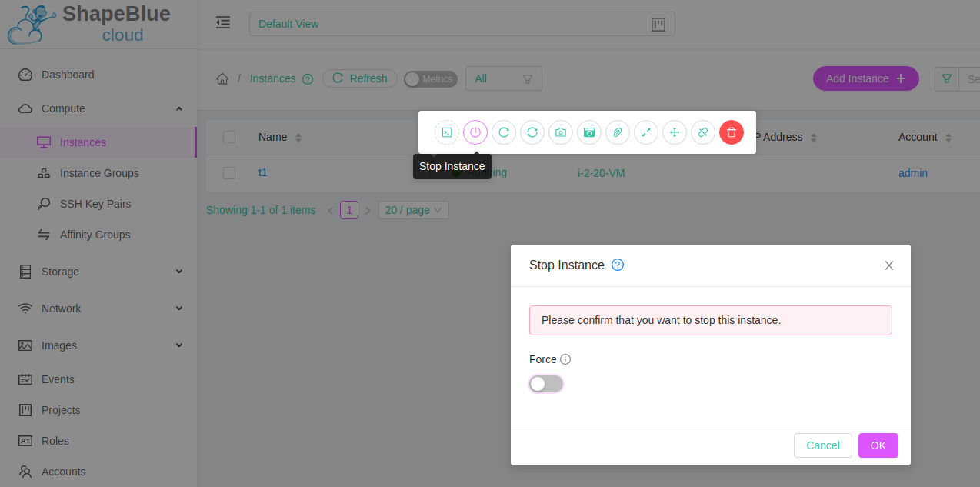The width and height of the screenshot is (980, 487).
Task: Toggle the Metrics switch
Action: (431, 79)
